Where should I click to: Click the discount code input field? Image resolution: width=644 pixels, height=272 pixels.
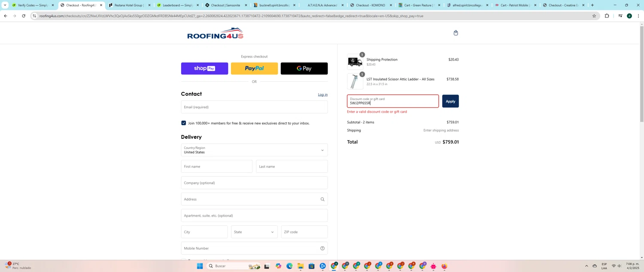click(x=393, y=101)
